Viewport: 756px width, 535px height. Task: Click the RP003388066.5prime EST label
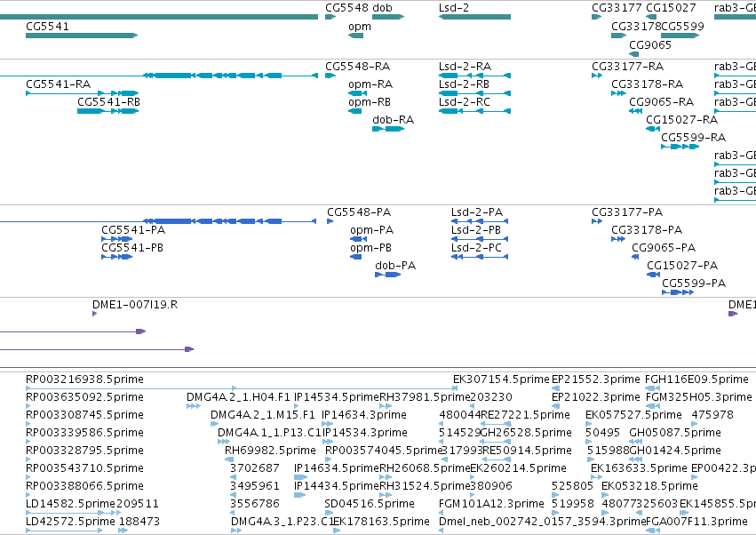[85, 486]
